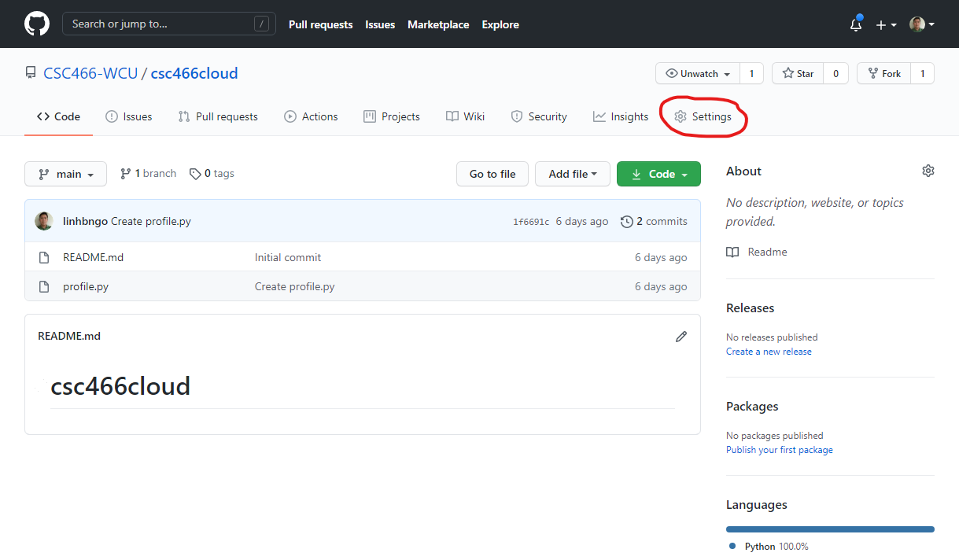Click the GitHub octocat logo
Image resolution: width=959 pixels, height=560 pixels.
pyautogui.click(x=36, y=24)
